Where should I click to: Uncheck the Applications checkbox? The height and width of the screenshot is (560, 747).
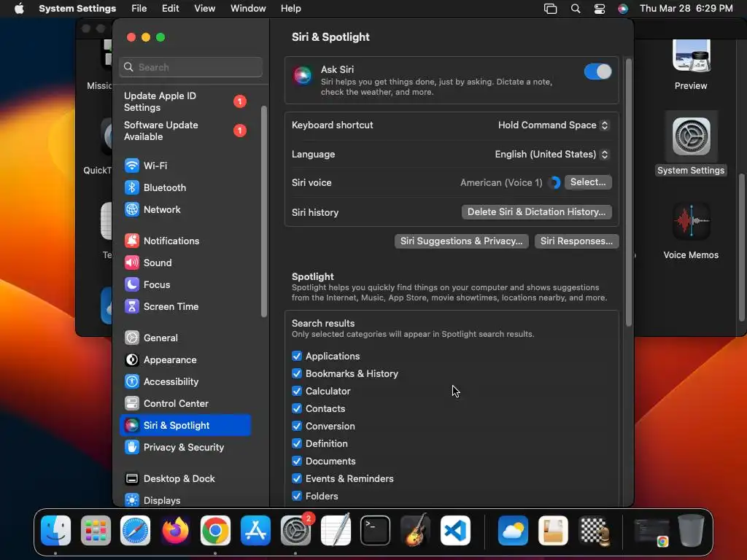point(297,356)
